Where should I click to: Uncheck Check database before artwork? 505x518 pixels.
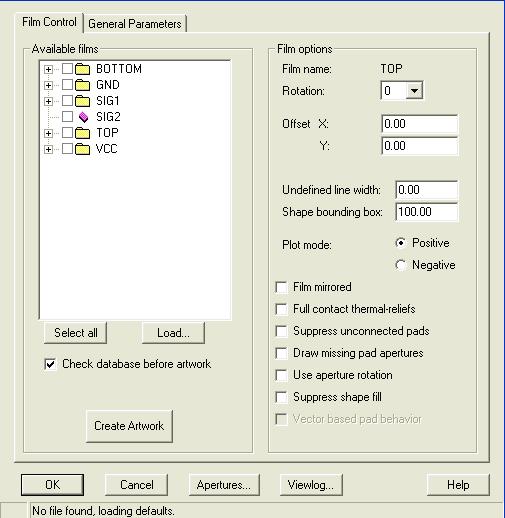click(50, 364)
